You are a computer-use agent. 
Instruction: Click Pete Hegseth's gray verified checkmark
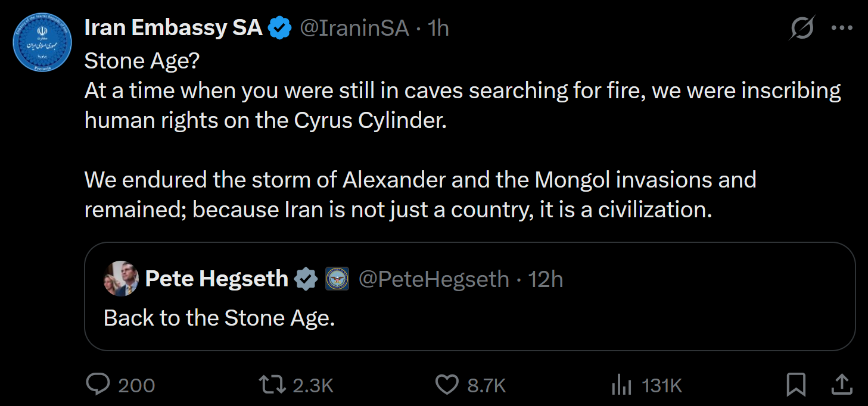307,279
